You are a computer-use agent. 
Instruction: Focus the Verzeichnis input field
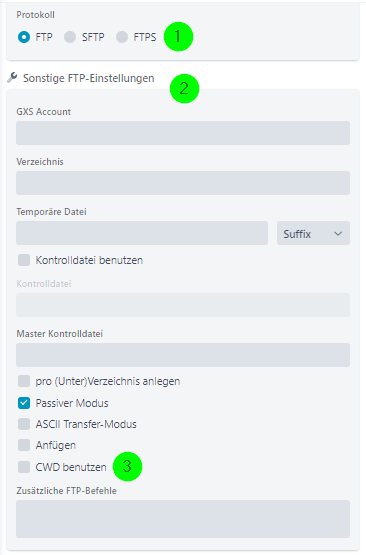click(183, 183)
